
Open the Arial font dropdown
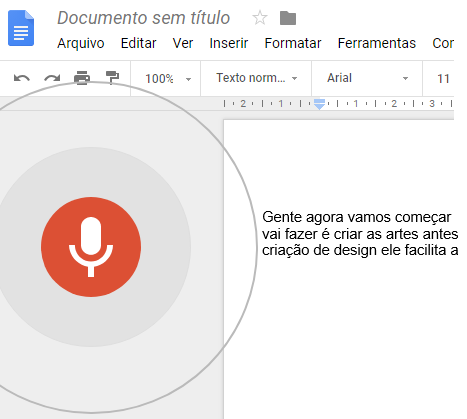coord(367,78)
